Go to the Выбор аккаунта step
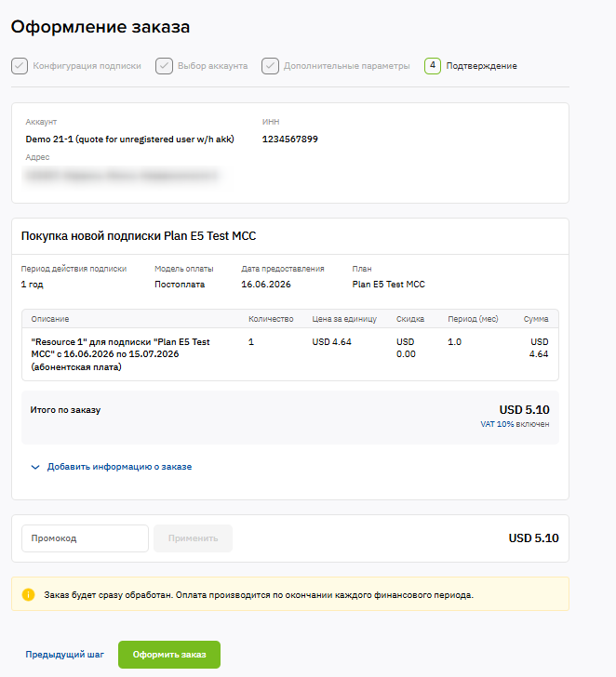The image size is (616, 677). (x=212, y=66)
